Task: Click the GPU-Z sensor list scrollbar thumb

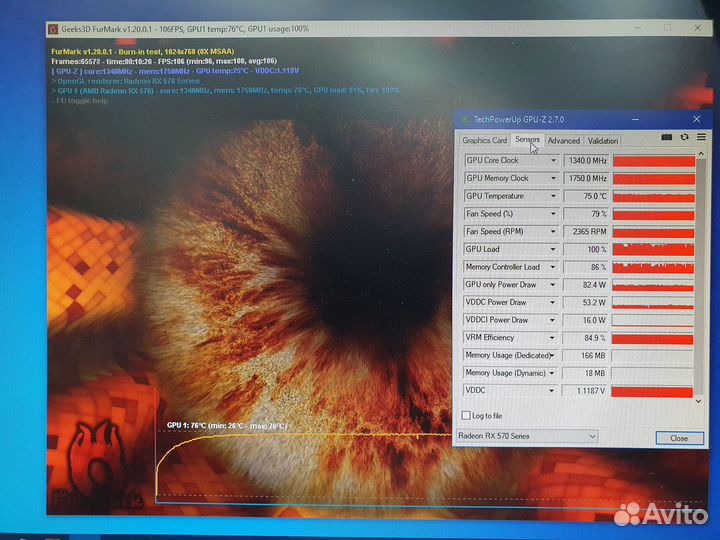Action: (700, 276)
